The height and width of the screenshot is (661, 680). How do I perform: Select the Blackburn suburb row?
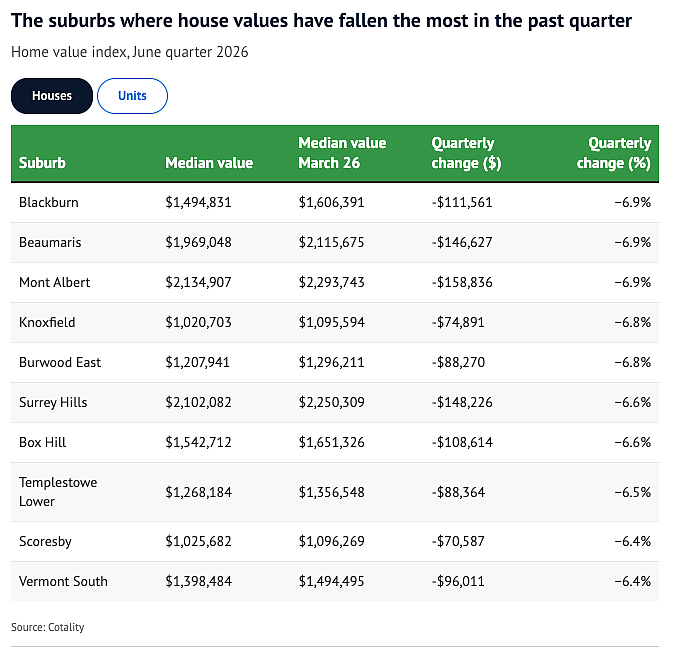click(335, 203)
